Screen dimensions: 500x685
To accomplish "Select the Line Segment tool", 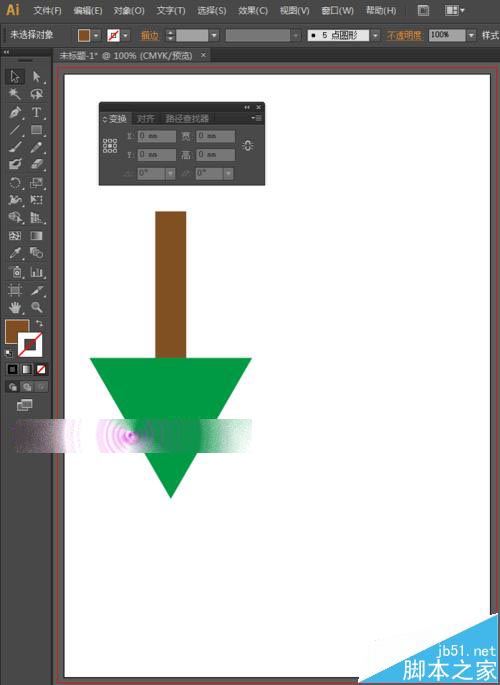I will [x=15, y=130].
